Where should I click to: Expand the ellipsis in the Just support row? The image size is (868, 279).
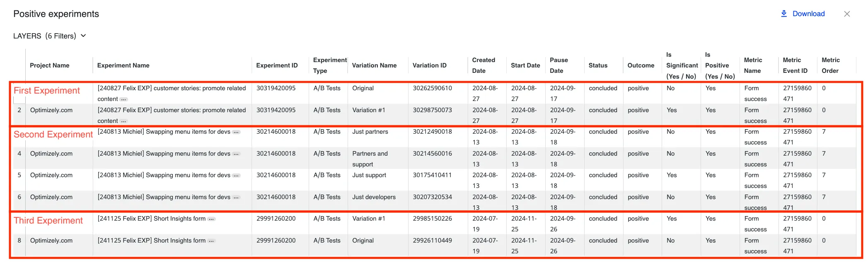click(x=236, y=176)
